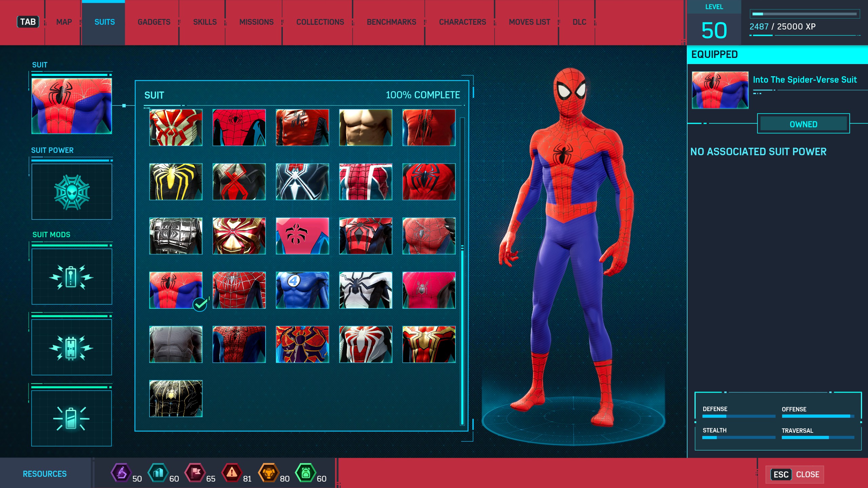This screenshot has height=488, width=868.
Task: Click the pink base token icon
Action: coord(195,472)
